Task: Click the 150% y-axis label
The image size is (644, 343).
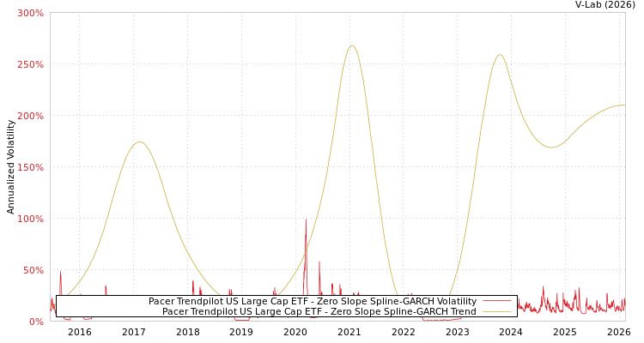Action: click(x=30, y=167)
